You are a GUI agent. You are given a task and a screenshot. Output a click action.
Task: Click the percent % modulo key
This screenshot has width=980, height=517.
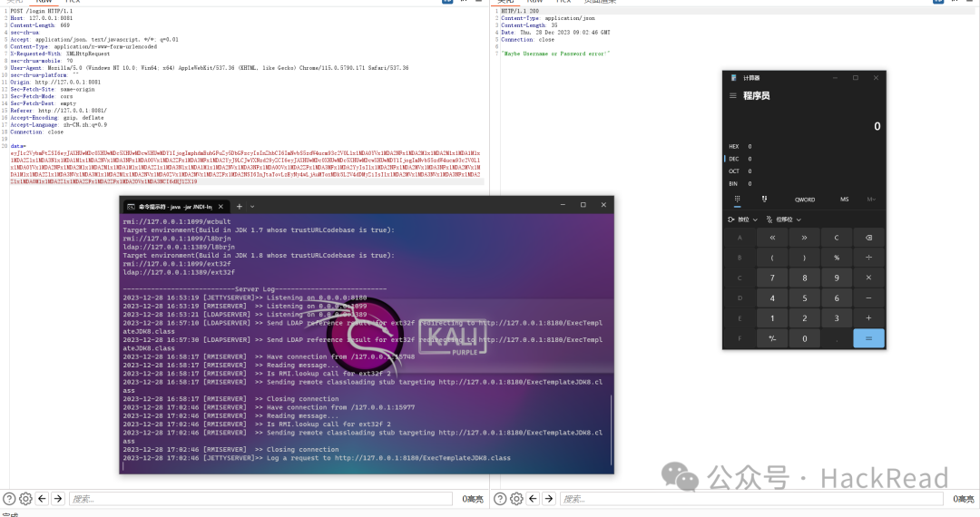[837, 258]
